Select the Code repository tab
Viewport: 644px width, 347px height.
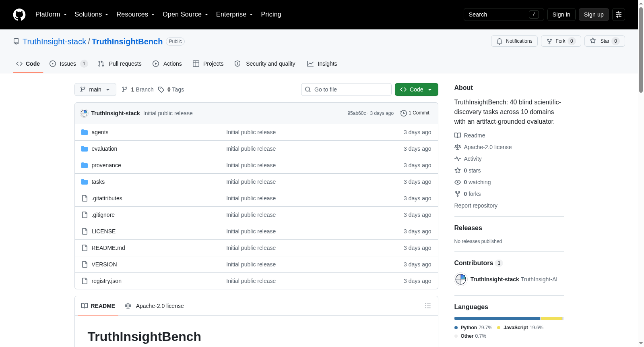pyautogui.click(x=28, y=64)
